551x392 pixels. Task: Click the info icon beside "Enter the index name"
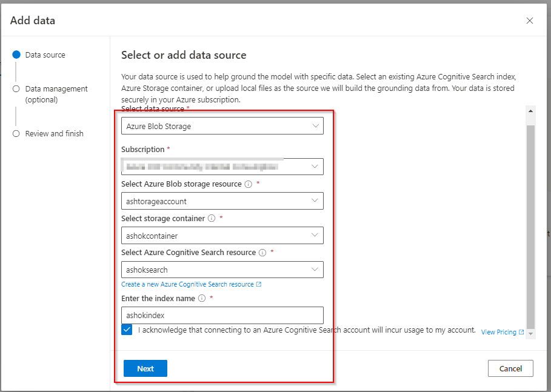pyautogui.click(x=202, y=298)
